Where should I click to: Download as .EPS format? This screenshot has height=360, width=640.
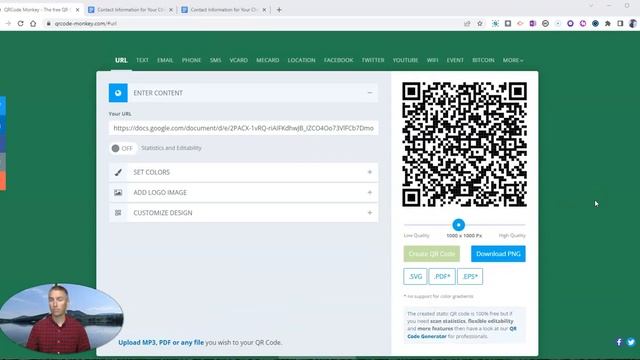click(x=470, y=276)
